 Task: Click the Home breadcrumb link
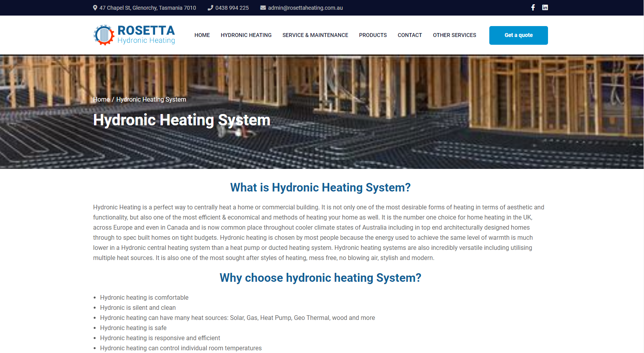click(x=101, y=100)
